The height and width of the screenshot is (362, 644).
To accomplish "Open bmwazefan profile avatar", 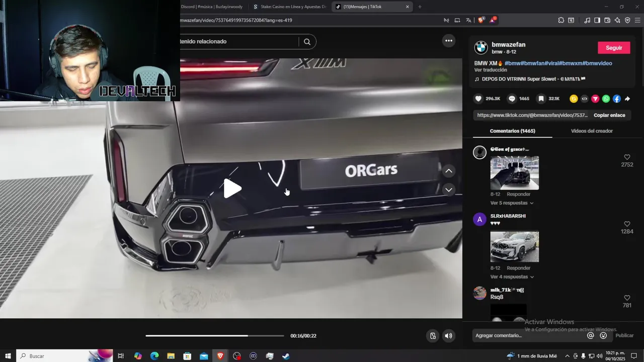I will pyautogui.click(x=481, y=48).
